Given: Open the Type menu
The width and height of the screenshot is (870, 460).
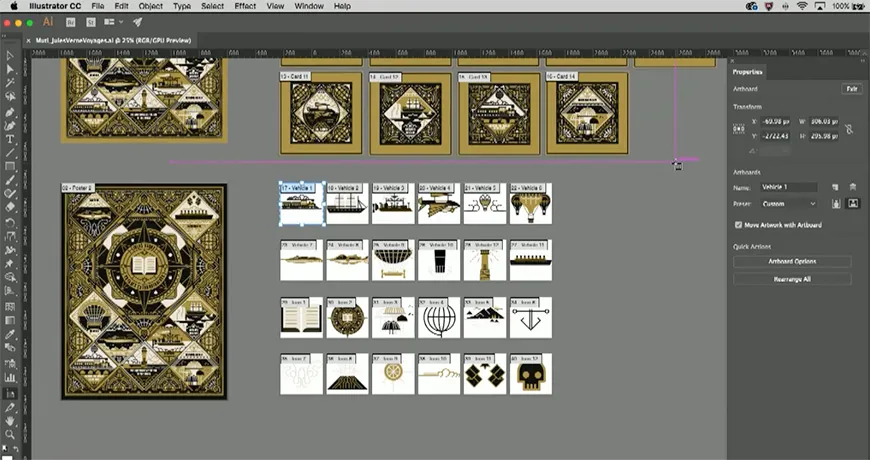Looking at the screenshot, I should (181, 6).
